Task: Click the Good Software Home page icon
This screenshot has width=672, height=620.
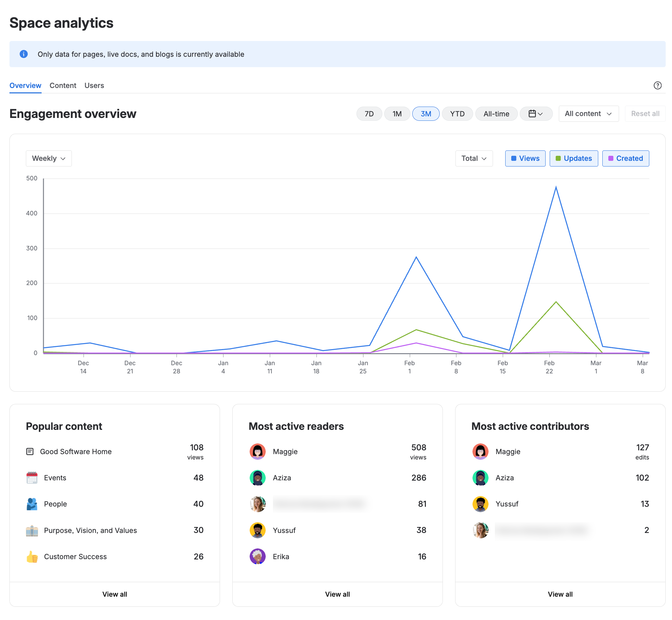Action: tap(30, 451)
